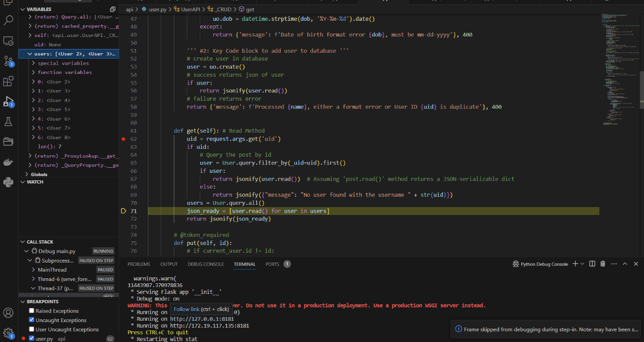Screen dimensions: 644x342
Task: Open the Remote Explorer icon
Action: tap(9, 41)
